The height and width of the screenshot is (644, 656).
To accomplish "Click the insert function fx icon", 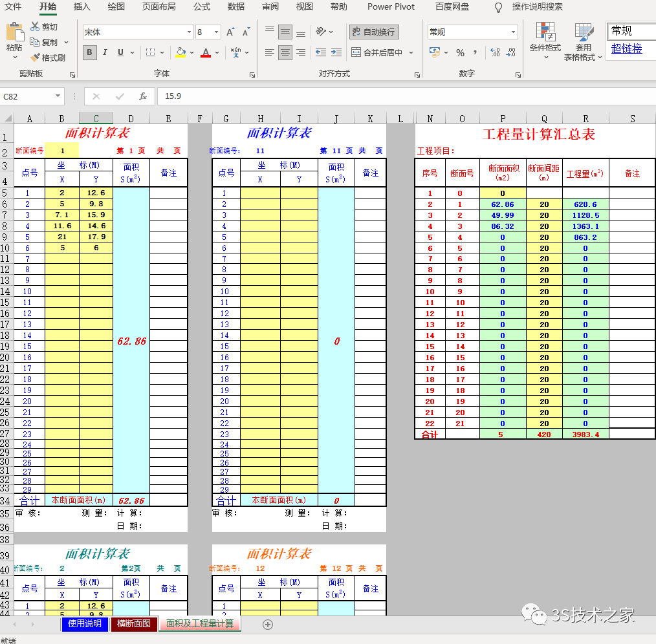I will [143, 96].
